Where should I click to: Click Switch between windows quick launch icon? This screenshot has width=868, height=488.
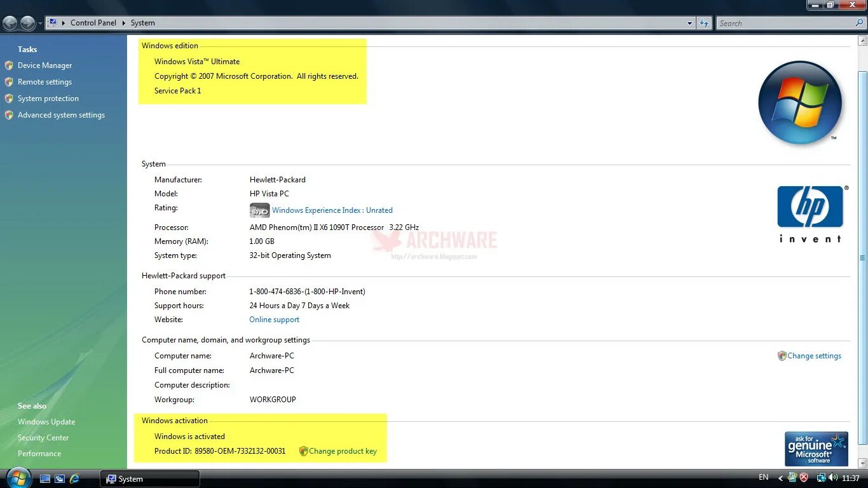click(60, 478)
